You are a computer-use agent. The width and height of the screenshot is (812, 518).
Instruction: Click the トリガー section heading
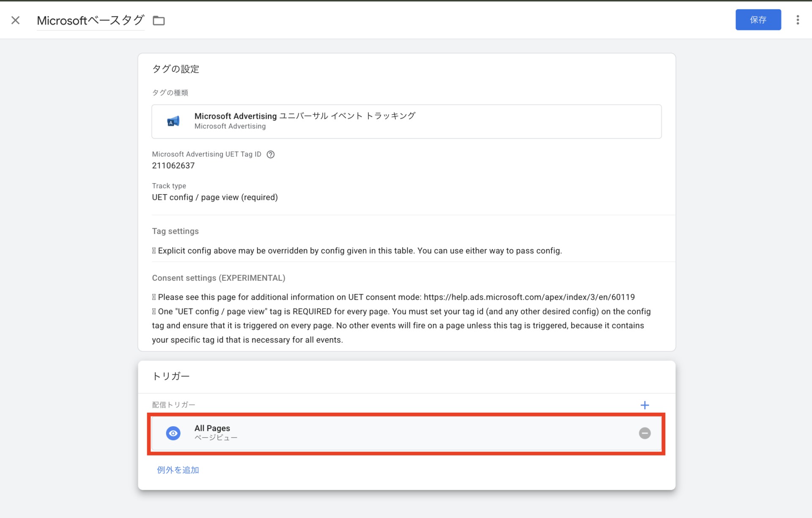pos(171,376)
